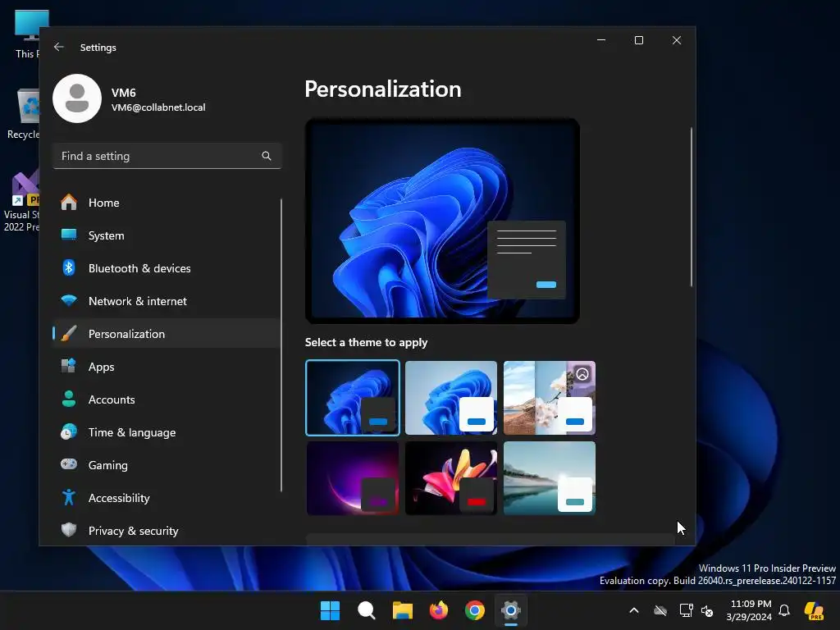The width and height of the screenshot is (840, 630).
Task: Open the Copilot preview icon in taskbar
Action: (814, 610)
